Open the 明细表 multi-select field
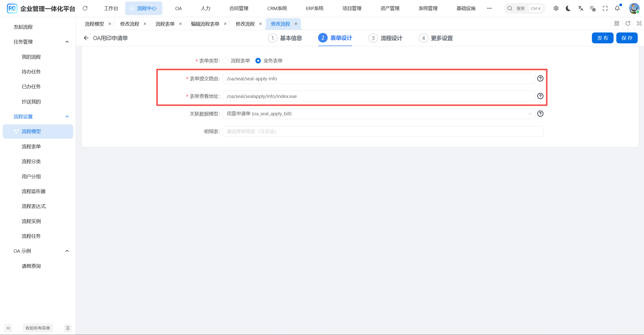644x335 pixels. click(377, 131)
